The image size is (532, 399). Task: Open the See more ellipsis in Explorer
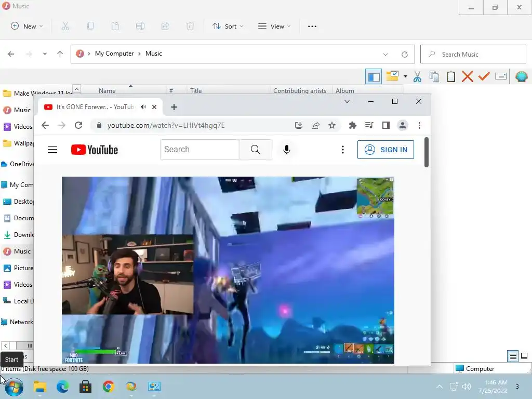click(x=312, y=26)
